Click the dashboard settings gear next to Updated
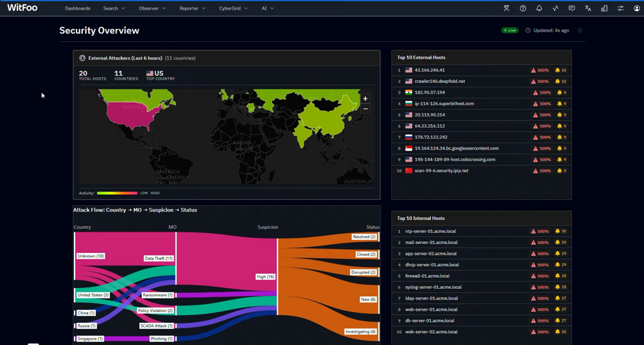Viewport: 644px width, 345px height. coord(580,30)
